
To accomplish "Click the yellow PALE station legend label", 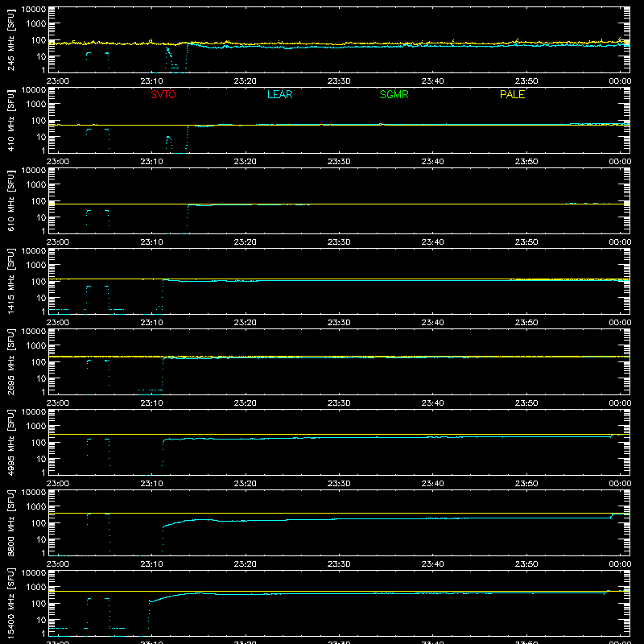I will click(x=512, y=94).
